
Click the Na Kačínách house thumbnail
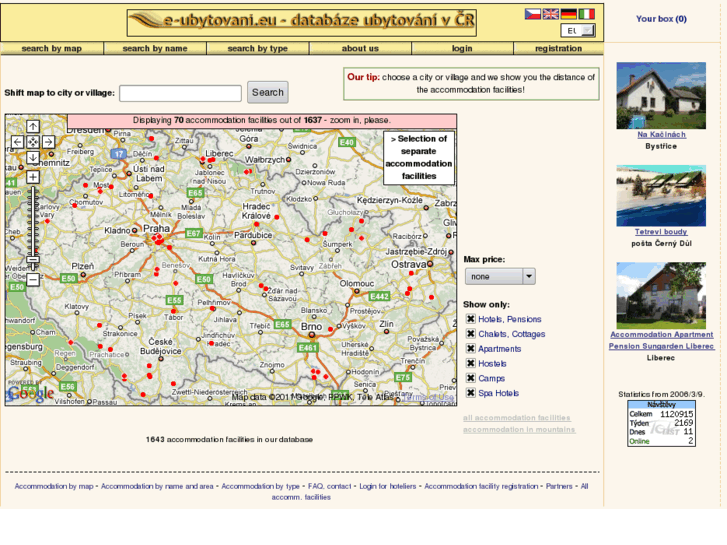click(x=661, y=96)
